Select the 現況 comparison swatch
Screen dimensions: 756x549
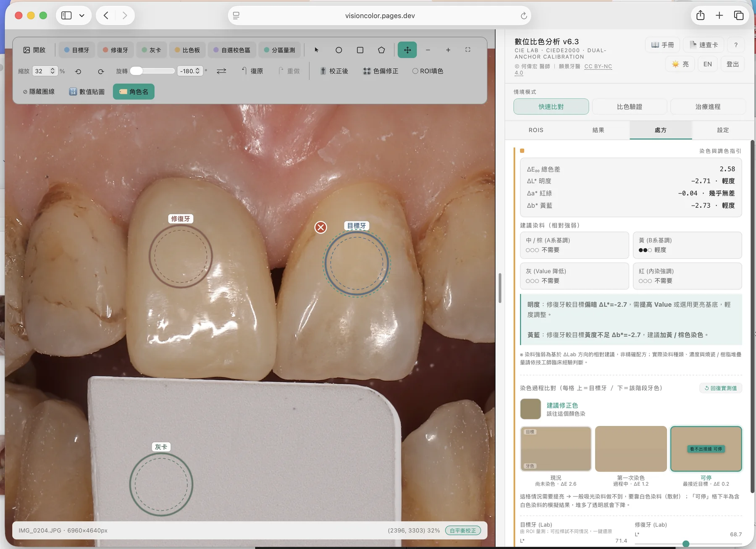(x=556, y=449)
